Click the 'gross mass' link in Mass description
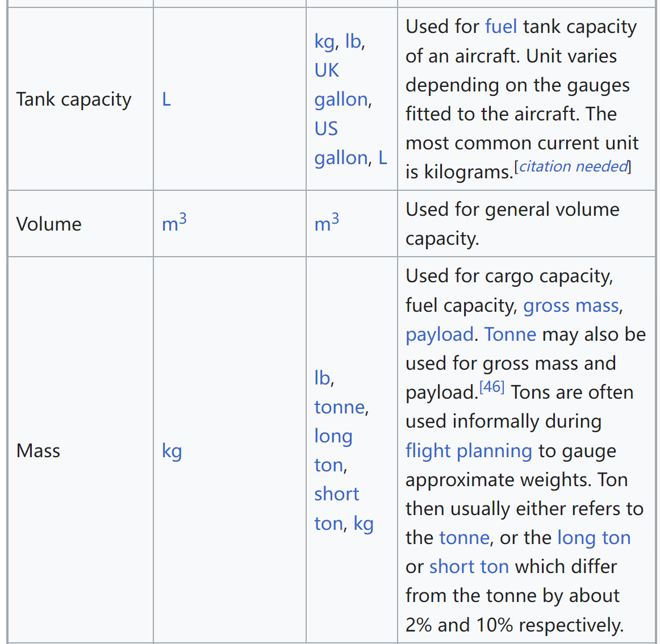Image resolution: width=660 pixels, height=644 pixels. tap(571, 306)
